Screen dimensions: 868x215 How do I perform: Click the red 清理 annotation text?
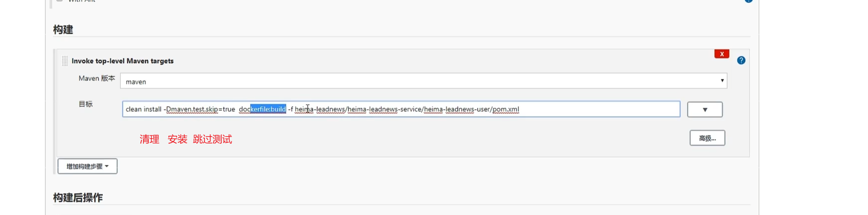click(x=149, y=139)
